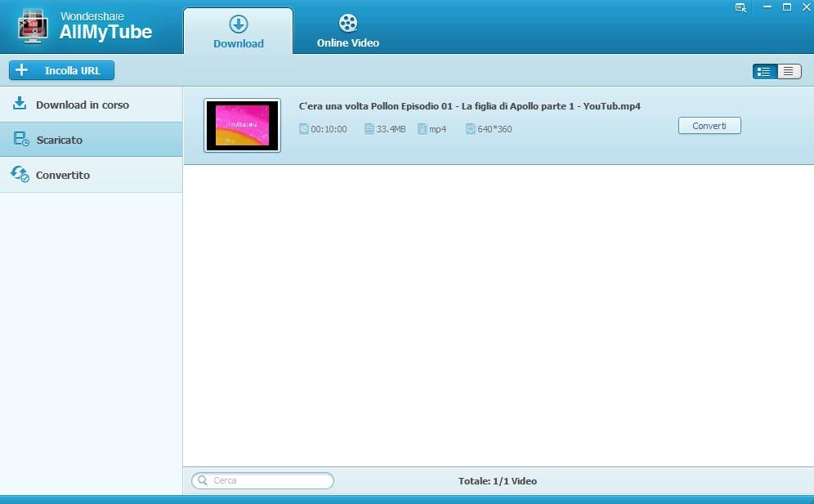The image size is (814, 504).
Task: Switch to detailed thumbnail list view
Action: 765,71
